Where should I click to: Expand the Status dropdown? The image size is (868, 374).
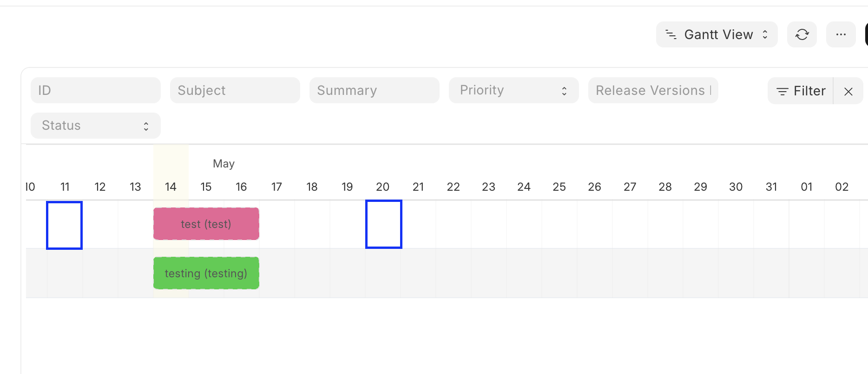coord(96,126)
